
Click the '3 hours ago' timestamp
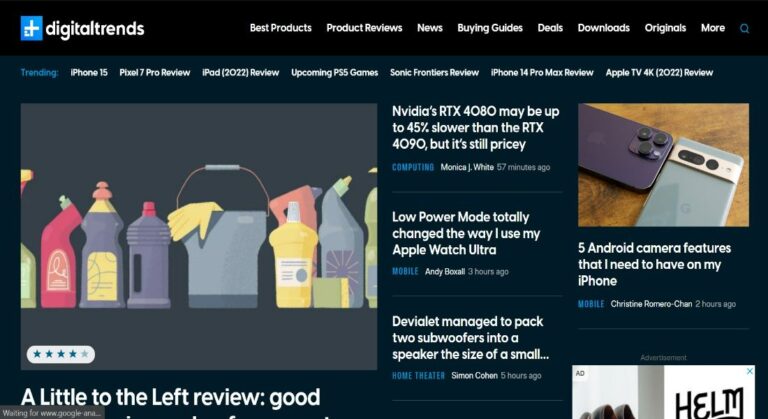click(x=488, y=271)
